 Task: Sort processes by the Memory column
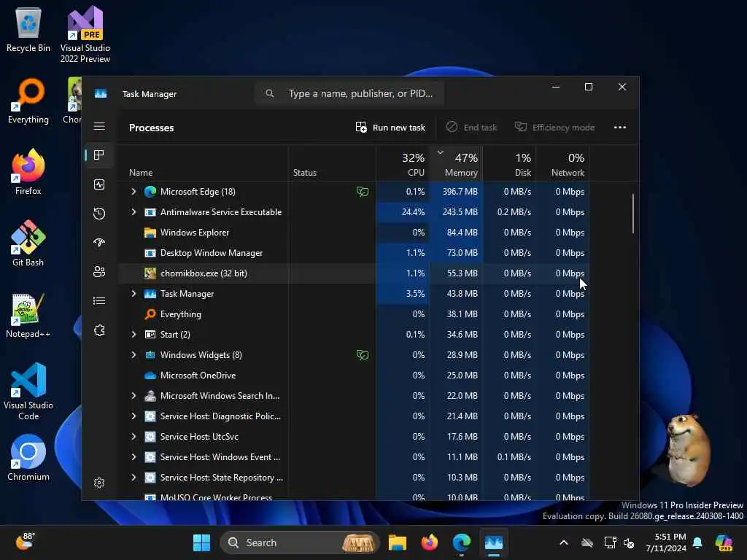456,163
